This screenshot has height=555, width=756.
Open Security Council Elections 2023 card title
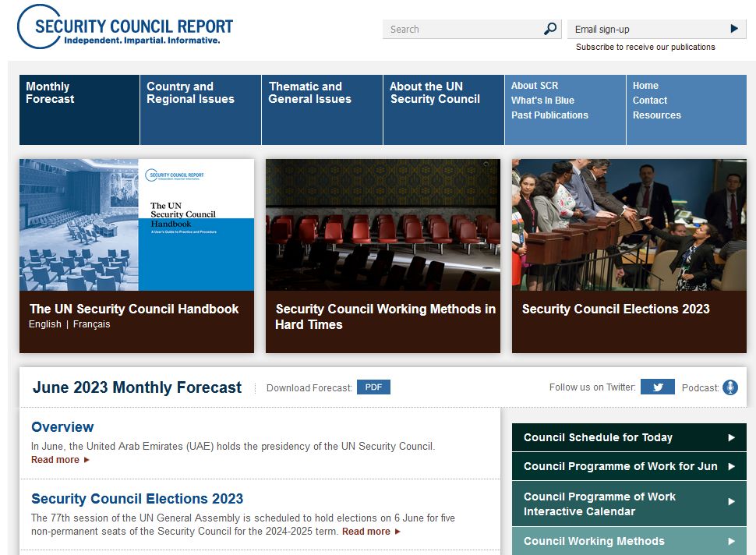[616, 309]
